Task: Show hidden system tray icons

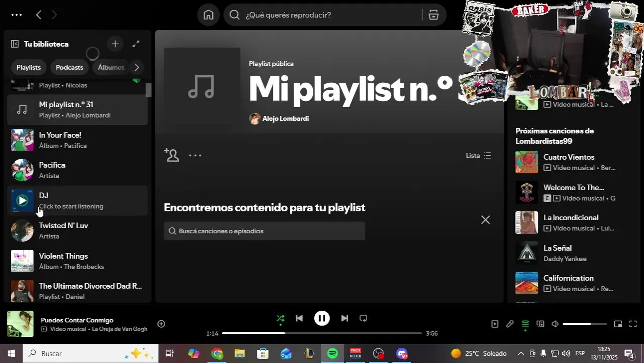Action: coord(521,354)
